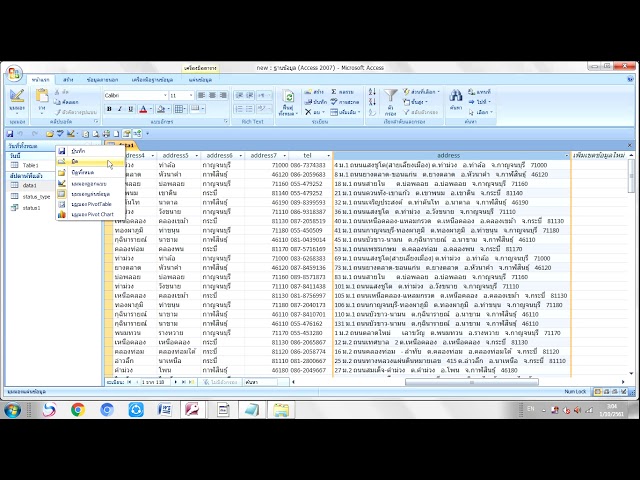640x480 pixels.
Task: Jump to the first record using the navigator
Action: [x=129, y=382]
